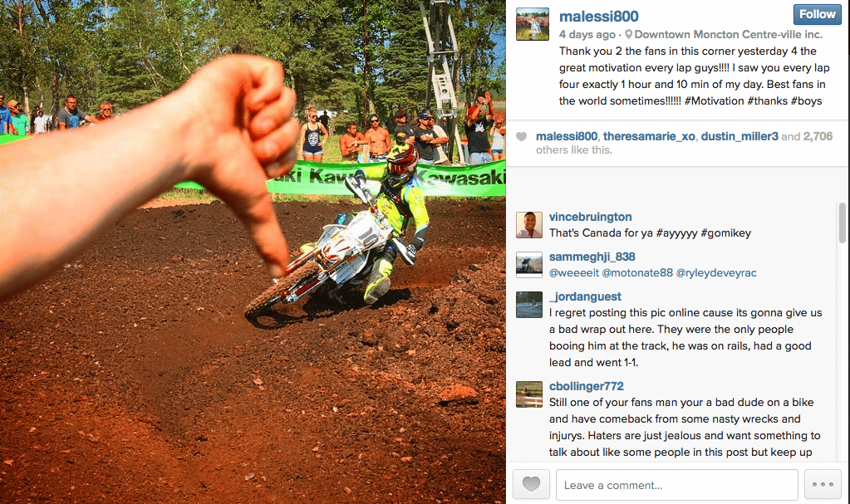Click the motocross rider photo
This screenshot has width=850, height=504.
pos(253,252)
